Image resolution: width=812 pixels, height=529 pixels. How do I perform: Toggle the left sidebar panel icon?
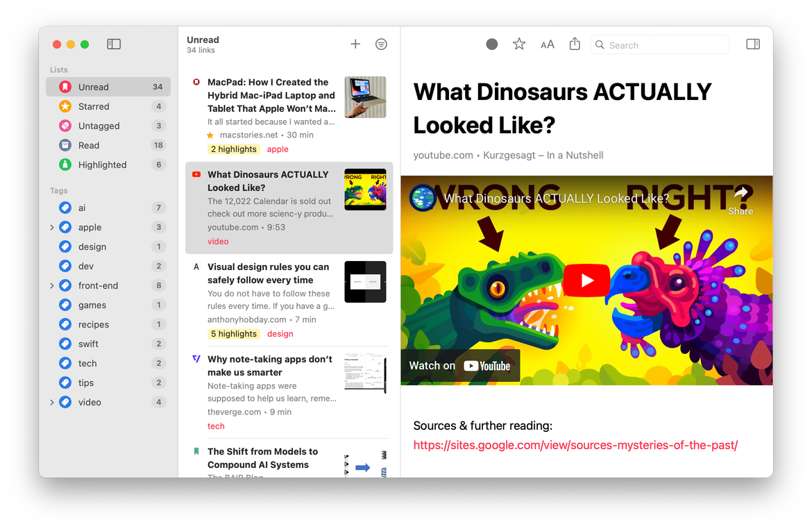[x=114, y=44]
